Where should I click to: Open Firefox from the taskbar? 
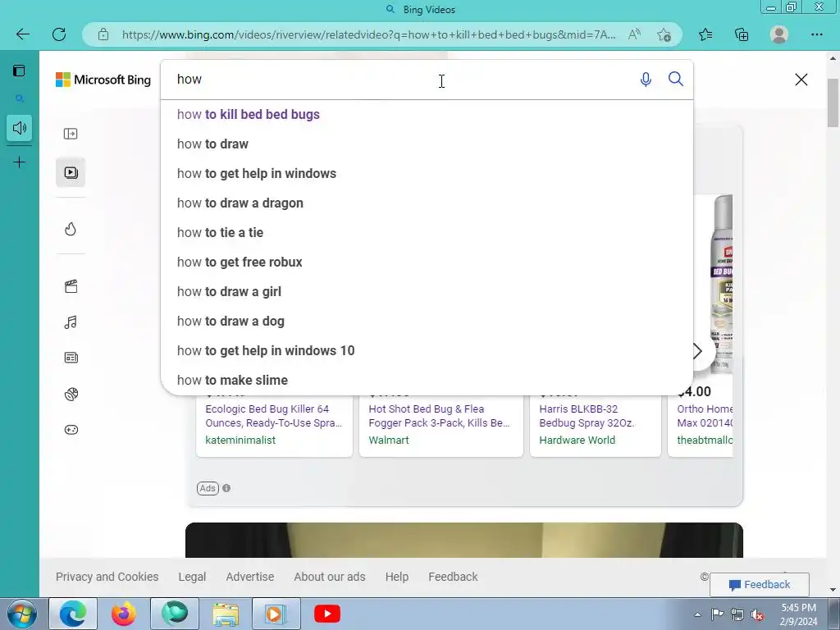tap(124, 614)
